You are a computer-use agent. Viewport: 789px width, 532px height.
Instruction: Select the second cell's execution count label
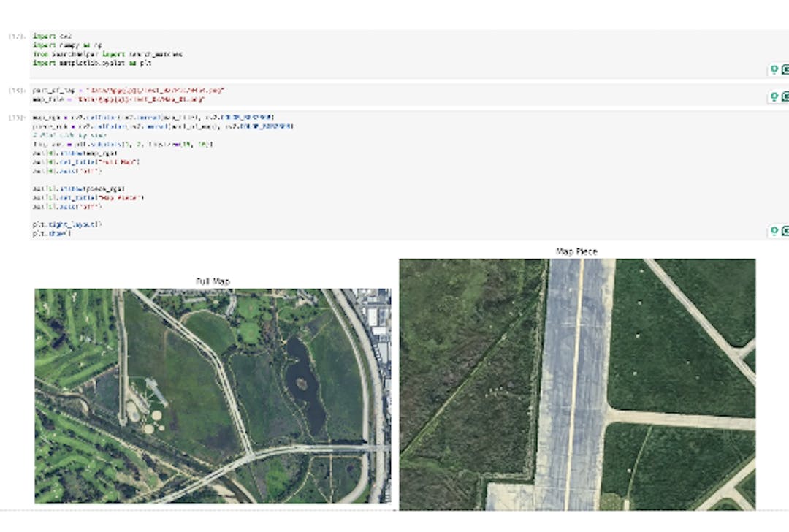[17, 90]
